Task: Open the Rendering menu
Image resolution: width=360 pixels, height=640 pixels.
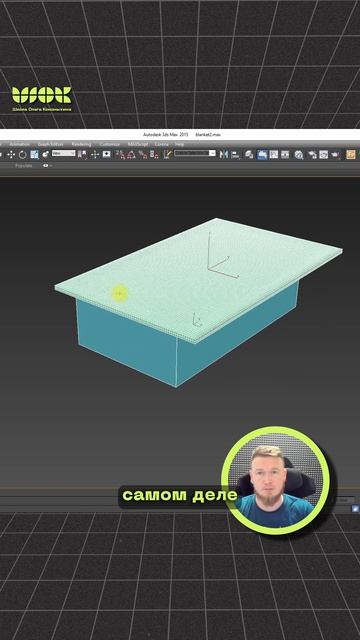Action: [x=82, y=144]
